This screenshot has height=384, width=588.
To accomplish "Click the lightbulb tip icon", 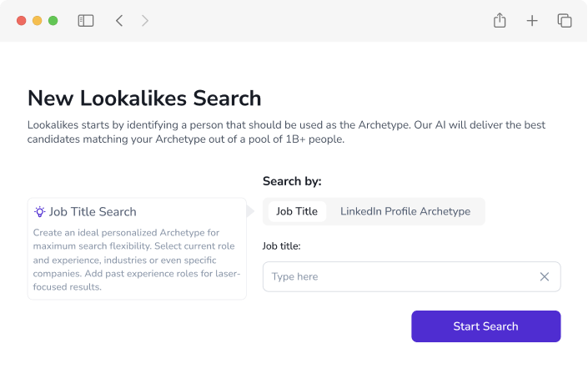I will [39, 212].
